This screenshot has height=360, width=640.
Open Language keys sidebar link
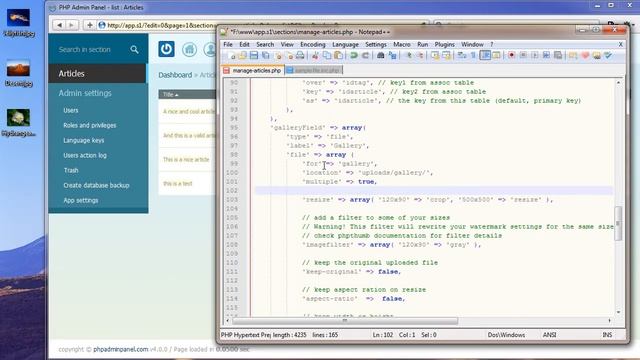[83, 140]
